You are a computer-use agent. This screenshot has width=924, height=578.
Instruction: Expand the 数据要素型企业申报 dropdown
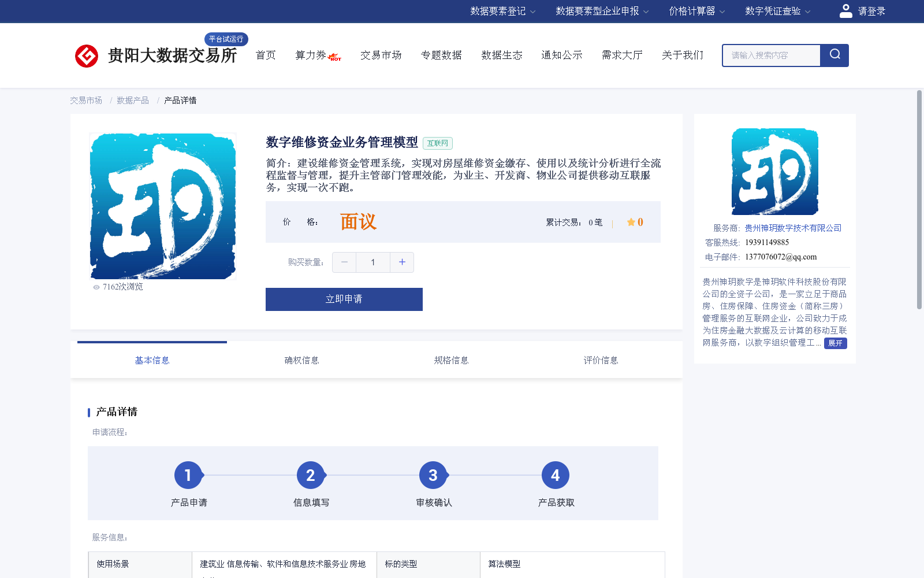coord(602,11)
